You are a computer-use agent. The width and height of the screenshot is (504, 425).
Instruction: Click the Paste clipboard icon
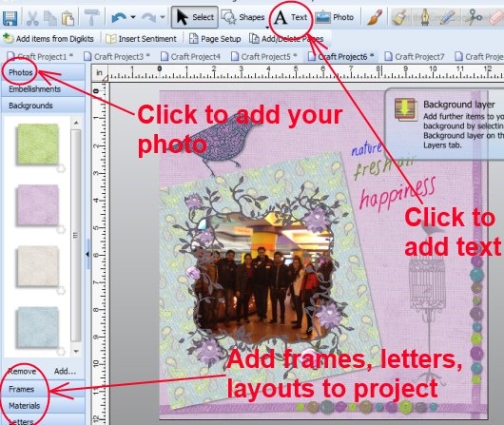click(68, 18)
